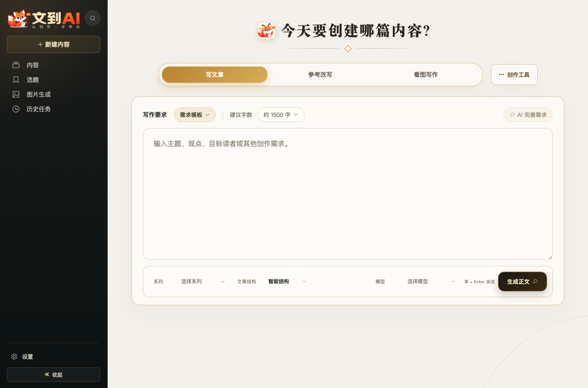588x388 pixels.
Task: Open 图片生成 in the sidebar
Action: point(53,94)
